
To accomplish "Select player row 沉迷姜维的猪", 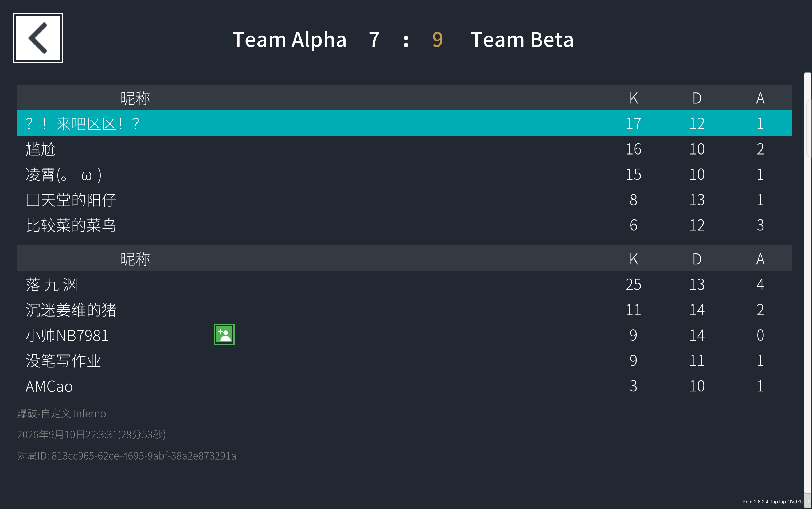I will [x=404, y=310].
